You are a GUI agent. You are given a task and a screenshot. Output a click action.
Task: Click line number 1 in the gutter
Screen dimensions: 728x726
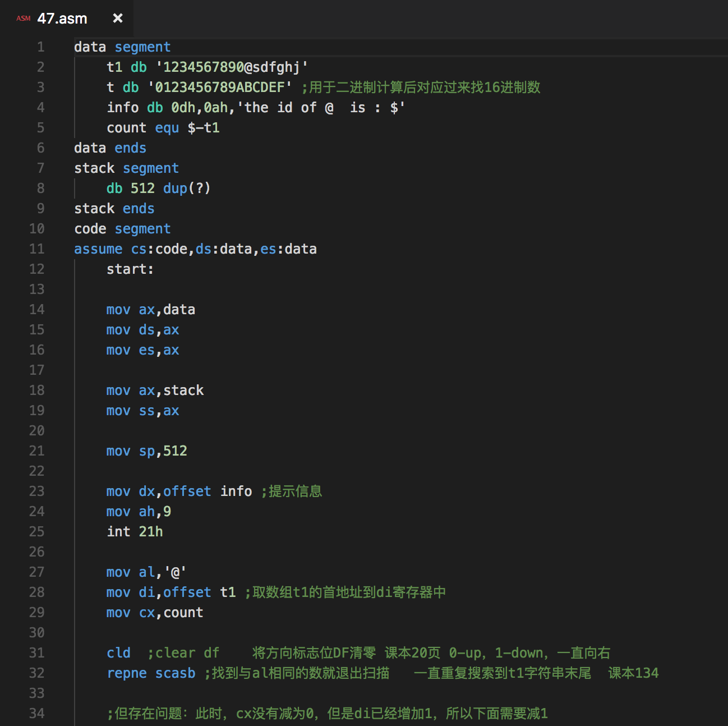point(41,47)
